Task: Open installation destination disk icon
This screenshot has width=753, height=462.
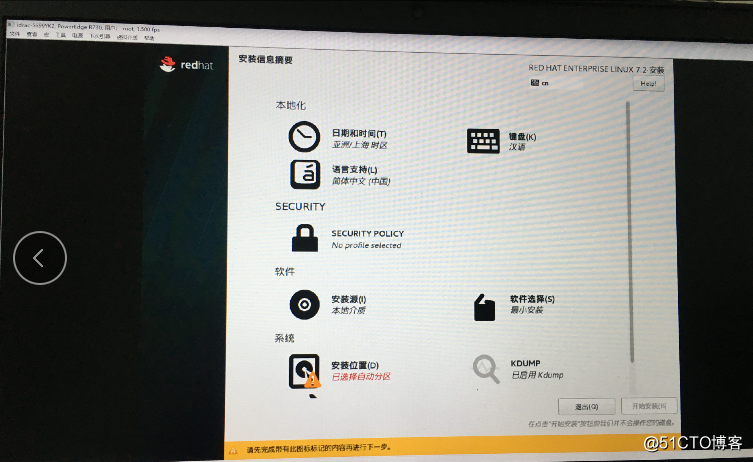Action: click(304, 371)
